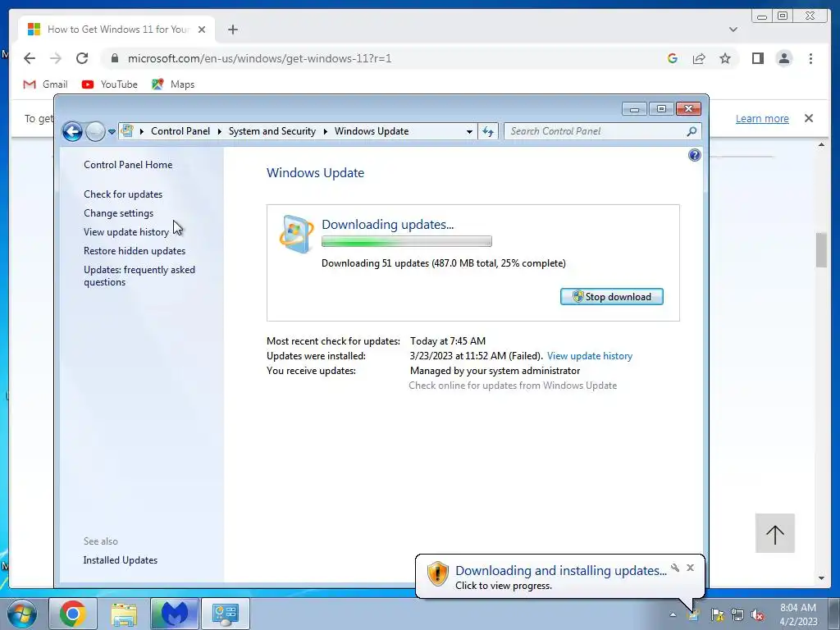Open File Explorer from taskbar
The height and width of the screenshot is (630, 840).
124,614
